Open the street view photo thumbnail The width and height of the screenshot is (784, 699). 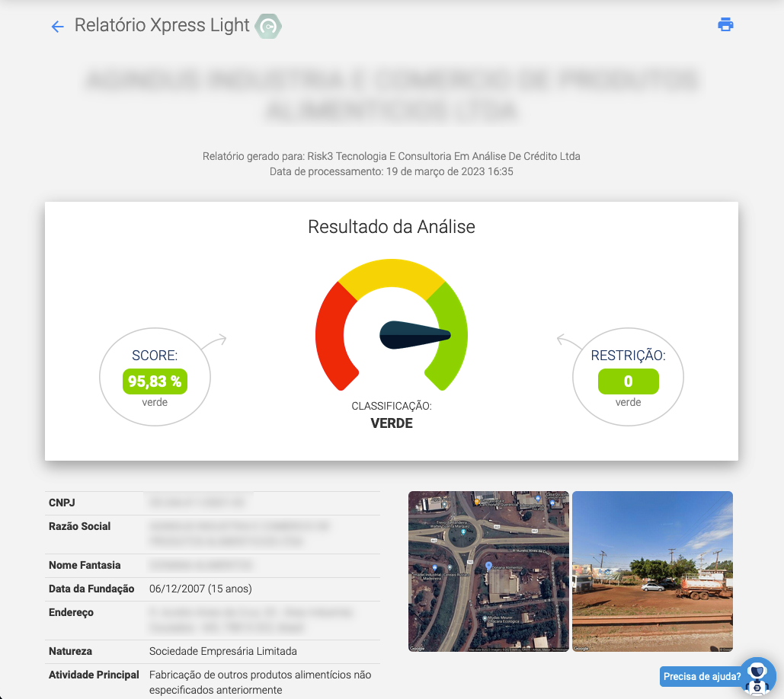652,571
